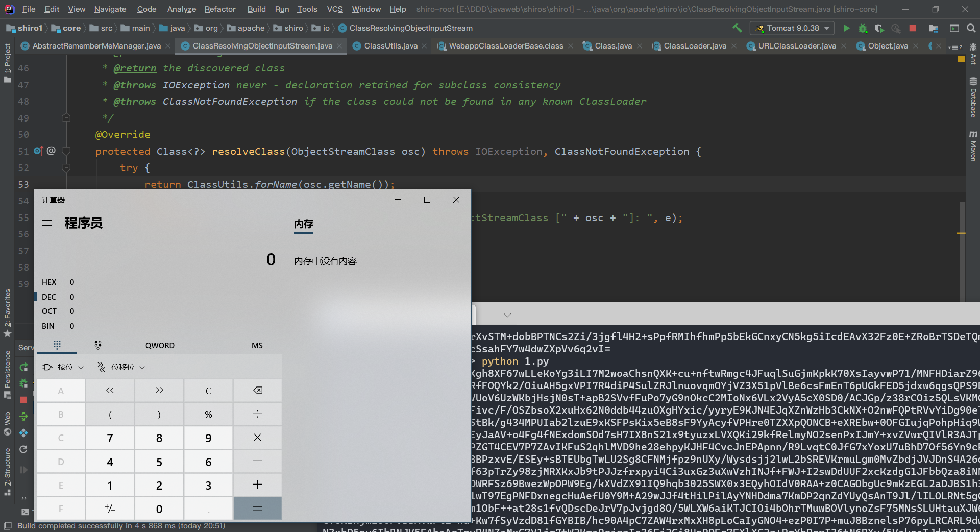This screenshot has width=980, height=532.
Task: Click rerun in debug mode Services icon
Action: pos(23,383)
